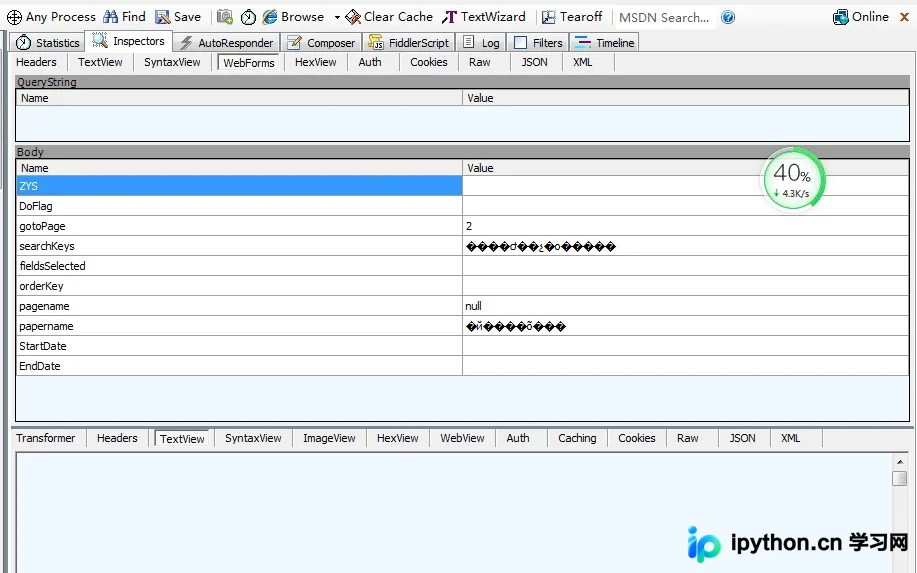Select the request Raw inspector tab
The width and height of the screenshot is (917, 573).
pos(480,62)
